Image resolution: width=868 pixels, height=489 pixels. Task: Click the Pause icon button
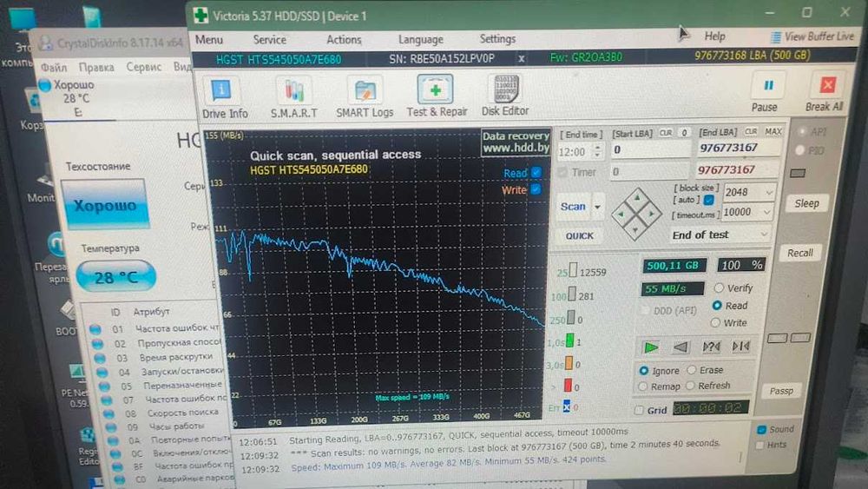(768, 85)
